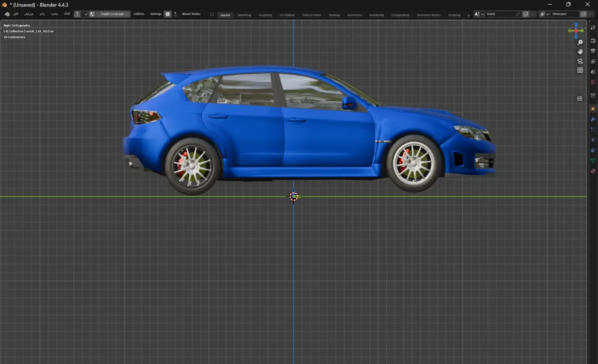598x364 pixels.
Task: Open the Object properties tab
Action: coord(593,109)
